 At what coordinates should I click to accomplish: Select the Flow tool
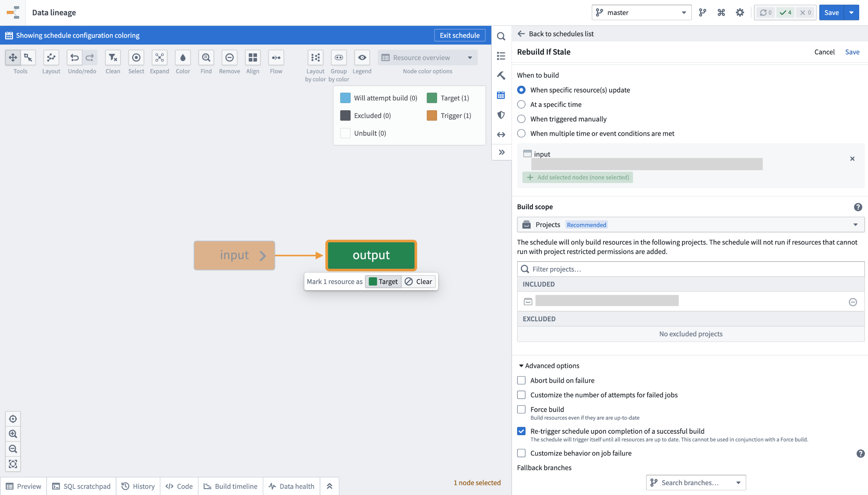tap(276, 58)
